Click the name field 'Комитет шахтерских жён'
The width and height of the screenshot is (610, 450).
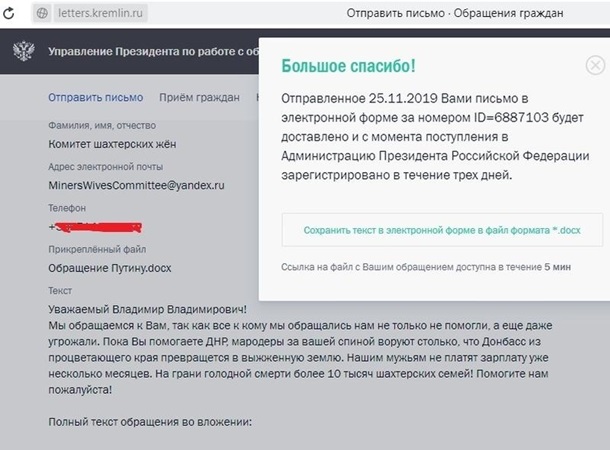112,144
